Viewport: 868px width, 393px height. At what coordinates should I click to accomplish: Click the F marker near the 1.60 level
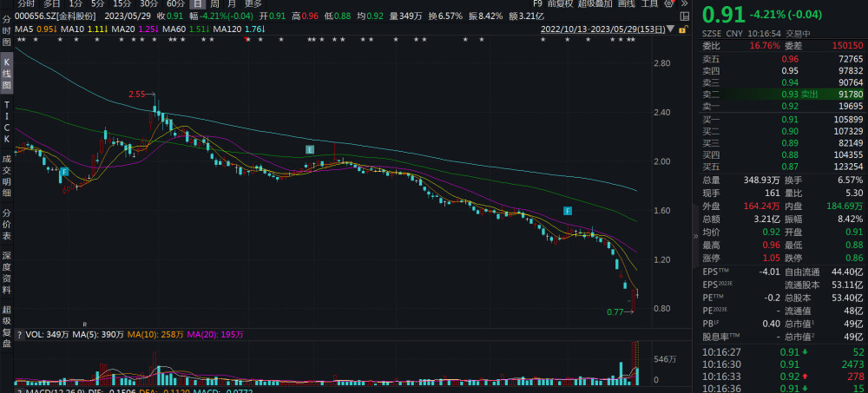568,210
